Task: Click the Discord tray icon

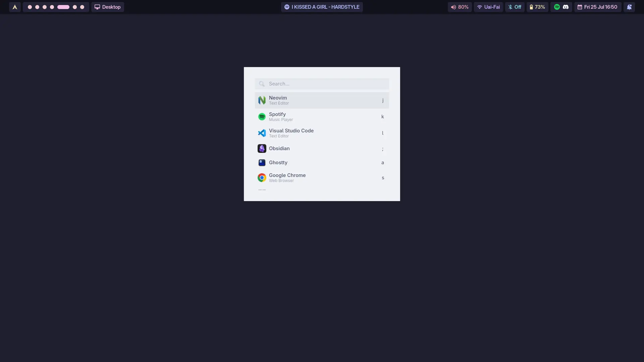Action: [x=566, y=7]
